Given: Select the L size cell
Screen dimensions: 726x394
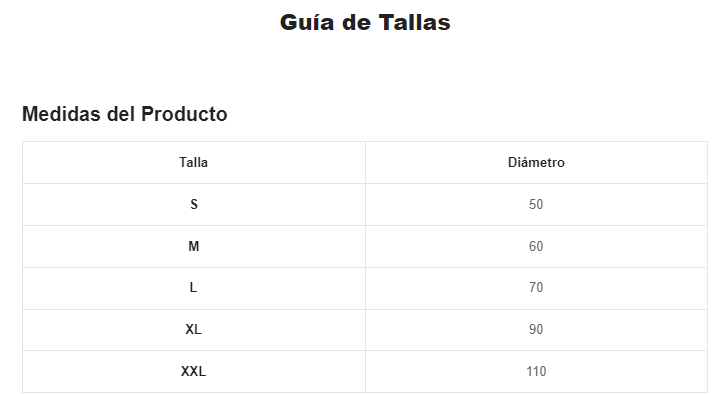Looking at the screenshot, I should (194, 288).
